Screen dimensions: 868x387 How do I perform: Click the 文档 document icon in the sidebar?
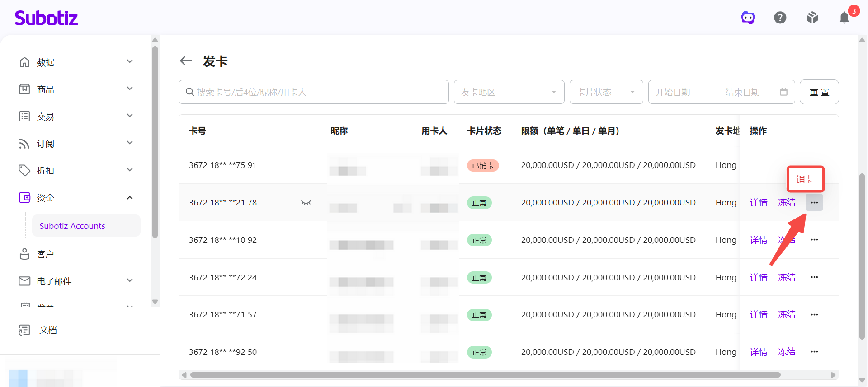point(24,330)
